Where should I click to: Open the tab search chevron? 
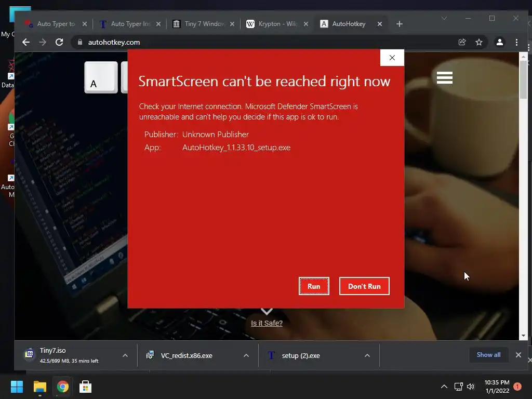pyautogui.click(x=444, y=18)
